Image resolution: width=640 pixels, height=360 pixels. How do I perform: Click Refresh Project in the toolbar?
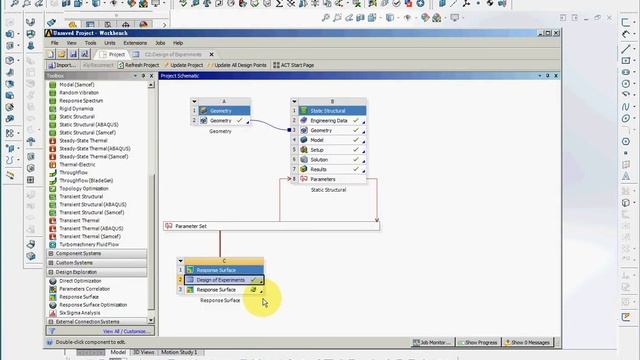[x=138, y=65]
